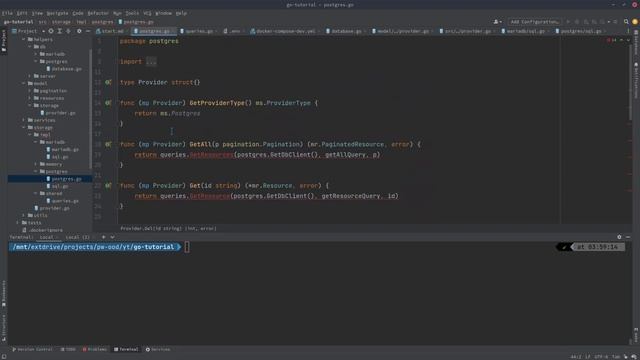640x360 pixels.
Task: Open terminal sessions dropdown chevron
Action: (112, 237)
